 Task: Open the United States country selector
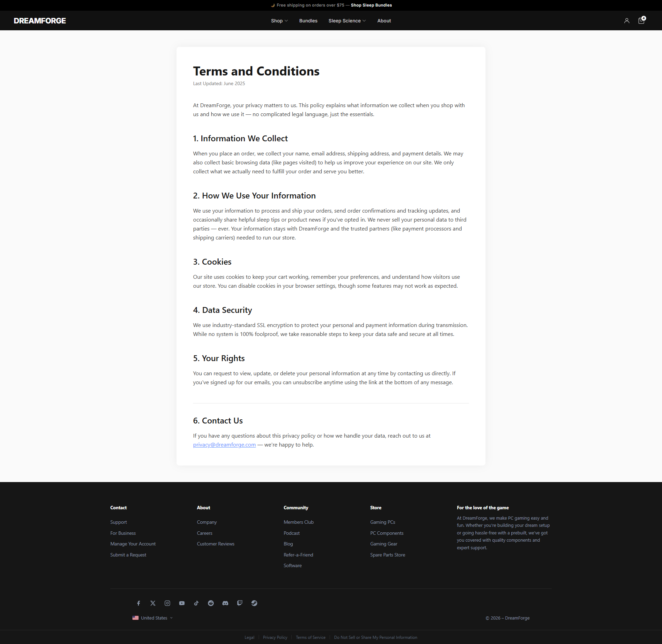point(152,618)
